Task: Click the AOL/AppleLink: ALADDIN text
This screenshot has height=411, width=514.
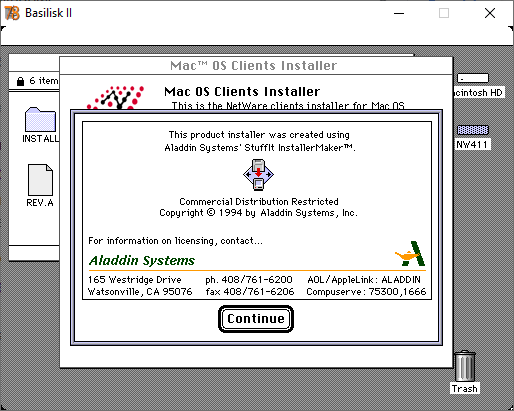Action: point(364,279)
